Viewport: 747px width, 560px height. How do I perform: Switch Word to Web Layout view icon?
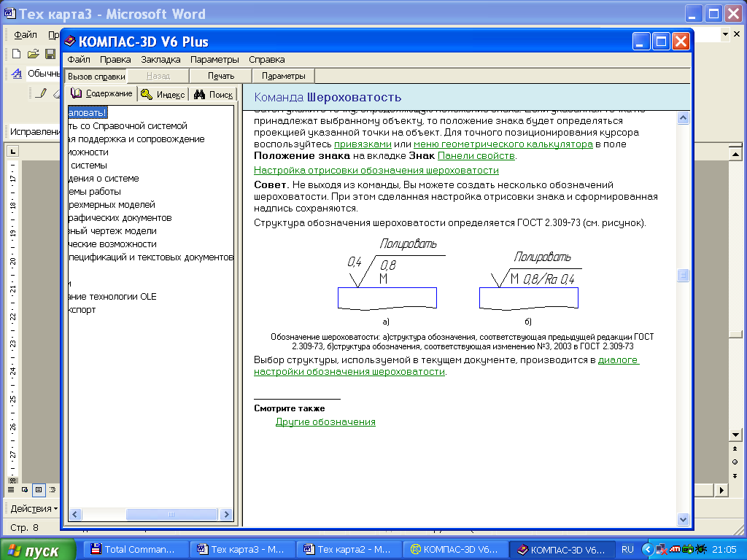[25, 489]
